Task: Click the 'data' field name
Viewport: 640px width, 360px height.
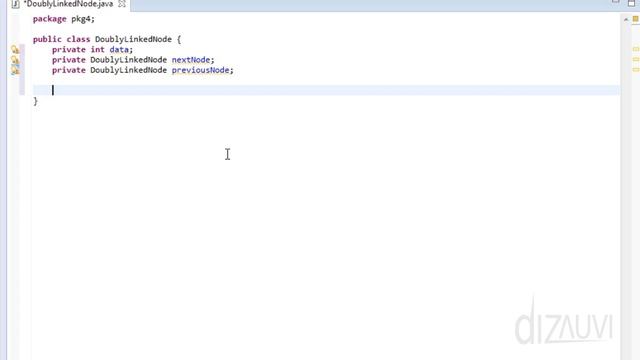Action: (119, 49)
